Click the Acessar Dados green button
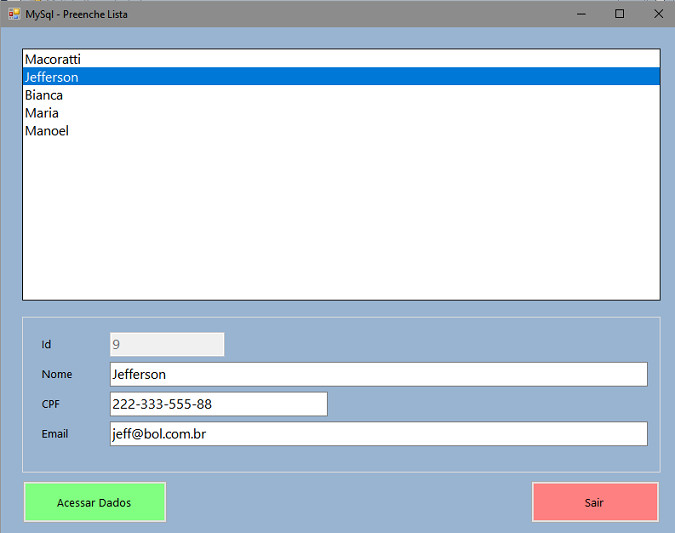The image size is (675, 533). click(95, 502)
